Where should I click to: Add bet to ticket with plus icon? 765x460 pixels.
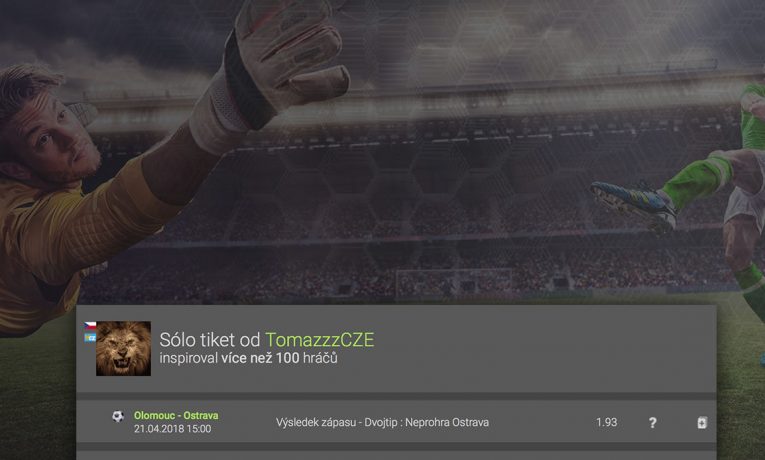click(x=702, y=422)
